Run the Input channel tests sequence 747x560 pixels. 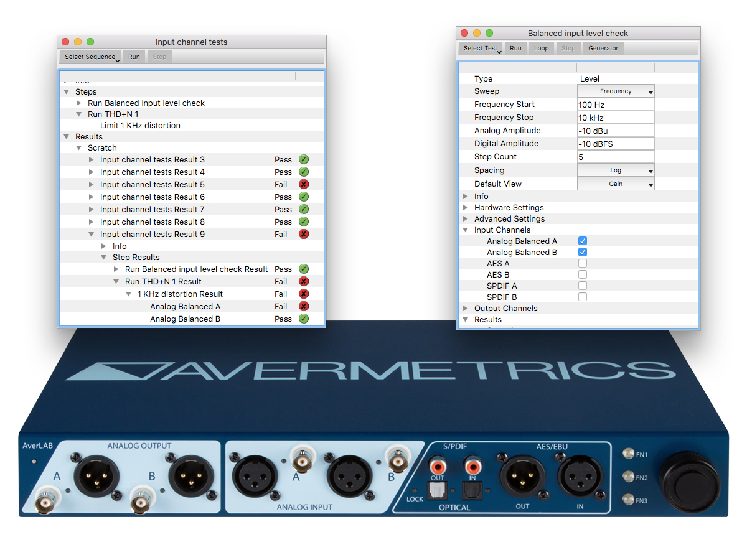(134, 57)
